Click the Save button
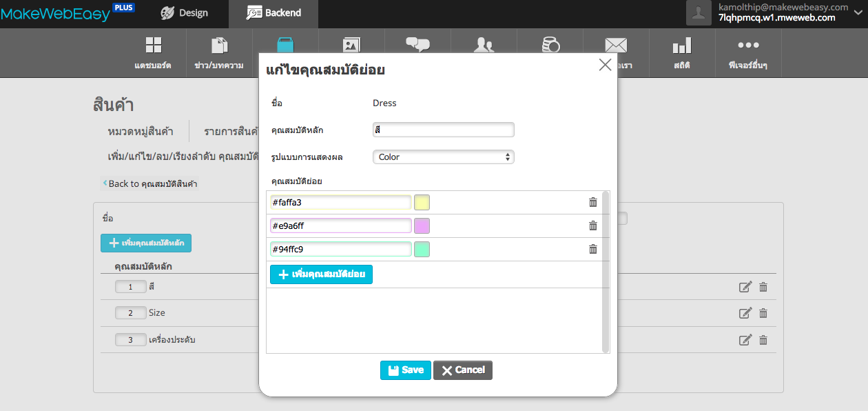The height and width of the screenshot is (411, 868). tap(405, 370)
